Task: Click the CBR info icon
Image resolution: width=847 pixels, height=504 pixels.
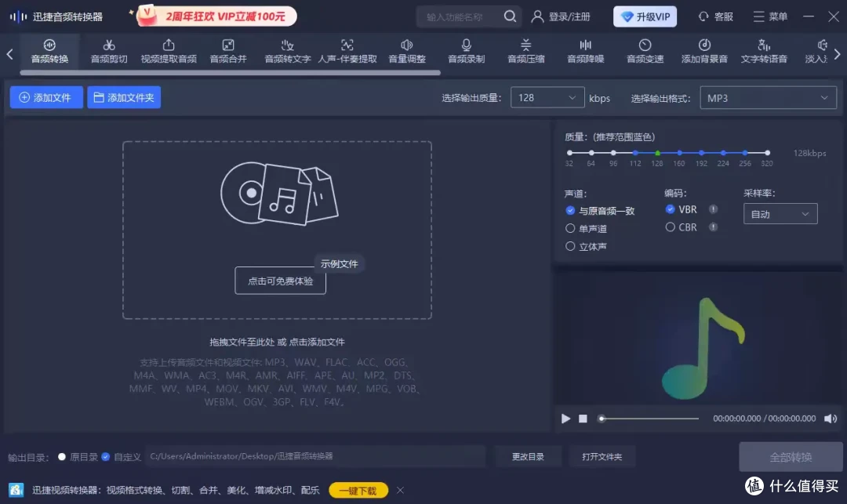Action: pyautogui.click(x=713, y=227)
